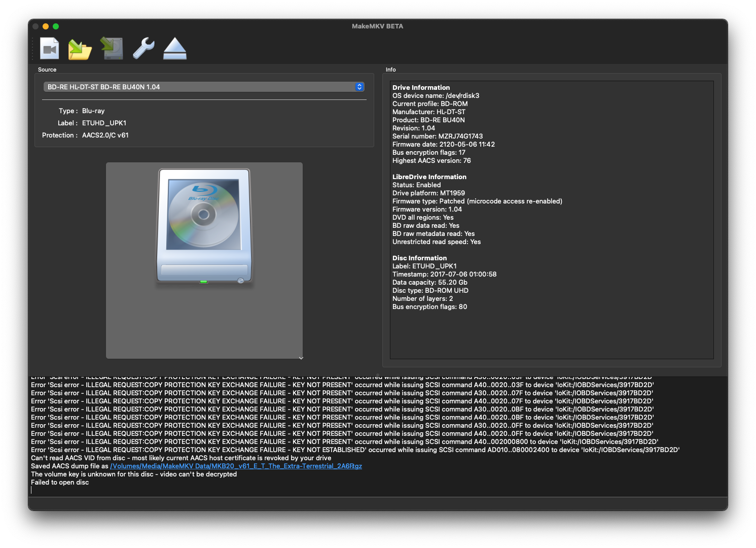756x548 pixels.
Task: Click 'BD raw metadata read: Yes' text
Action: point(434,233)
